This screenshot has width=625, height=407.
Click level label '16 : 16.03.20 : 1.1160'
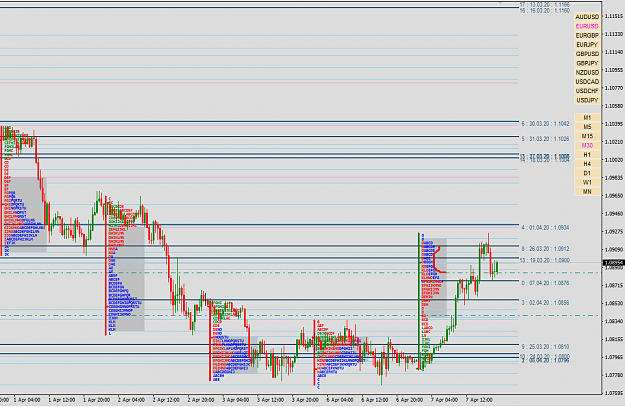point(544,11)
